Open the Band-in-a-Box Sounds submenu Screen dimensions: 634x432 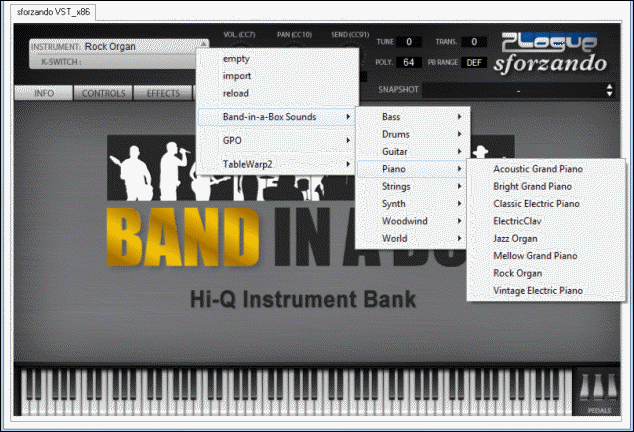coord(277,117)
